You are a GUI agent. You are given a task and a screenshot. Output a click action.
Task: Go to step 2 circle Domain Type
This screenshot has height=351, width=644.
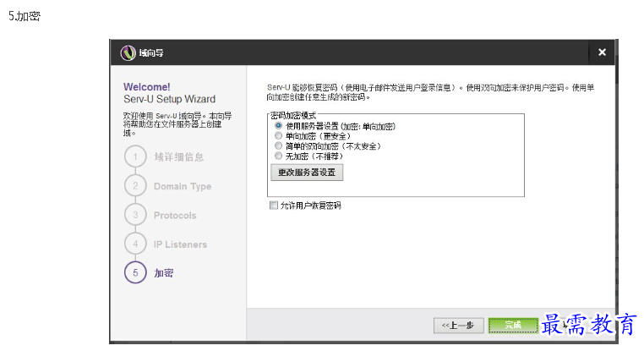[x=135, y=186]
